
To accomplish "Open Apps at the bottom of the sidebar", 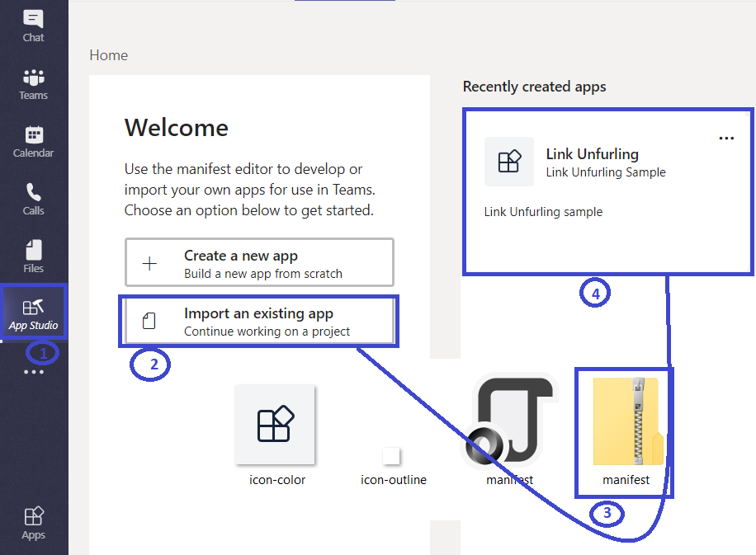I will (x=33, y=521).
